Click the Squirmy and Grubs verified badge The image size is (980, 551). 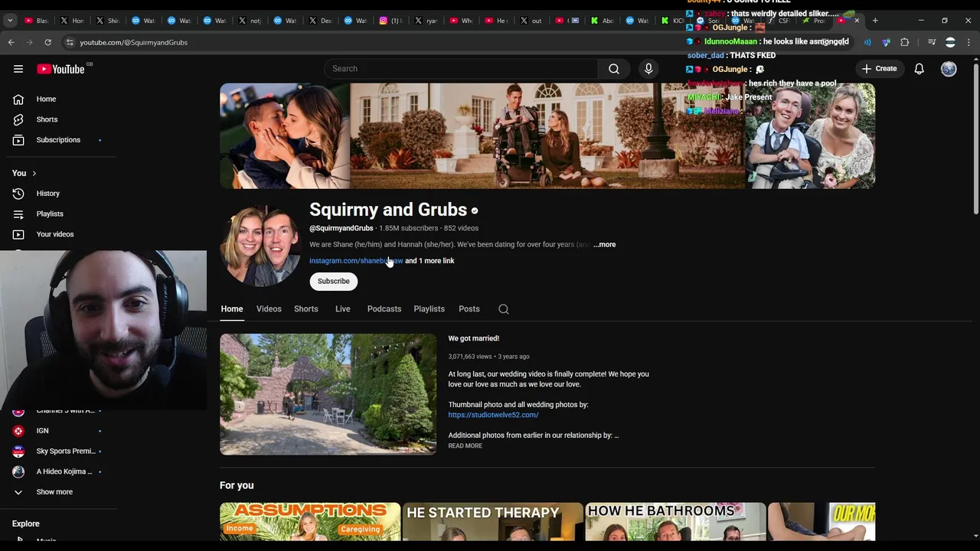[x=475, y=210]
